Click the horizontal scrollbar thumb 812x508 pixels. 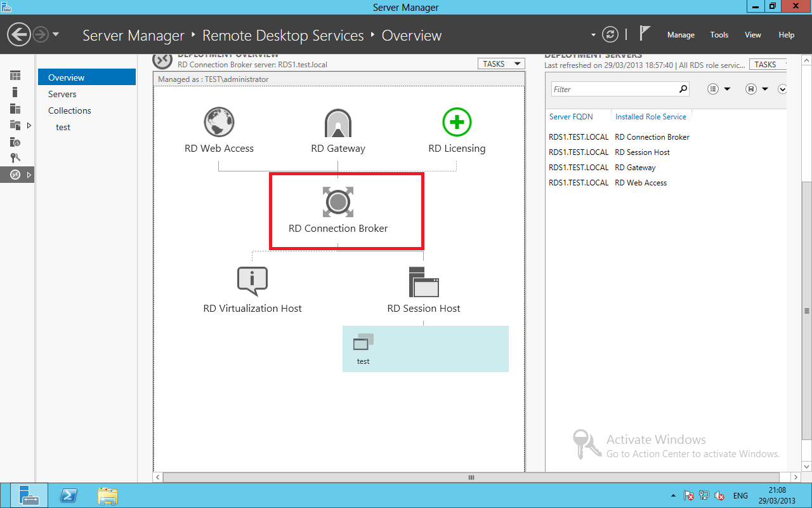point(471,478)
